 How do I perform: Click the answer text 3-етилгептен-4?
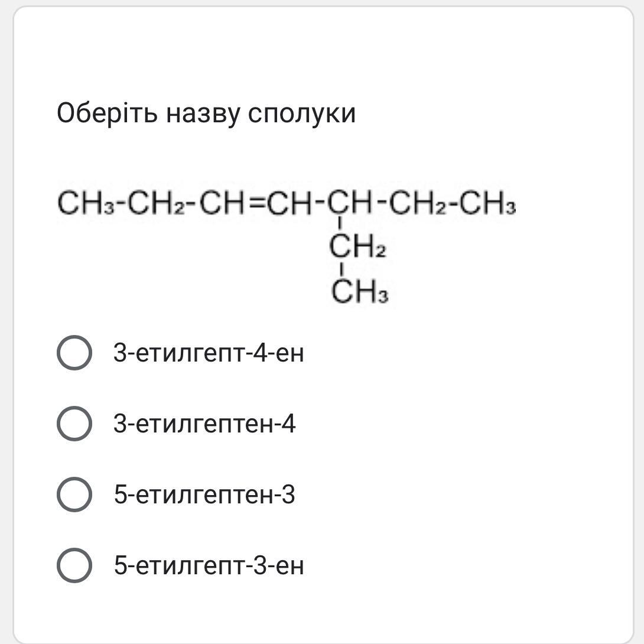(204, 424)
